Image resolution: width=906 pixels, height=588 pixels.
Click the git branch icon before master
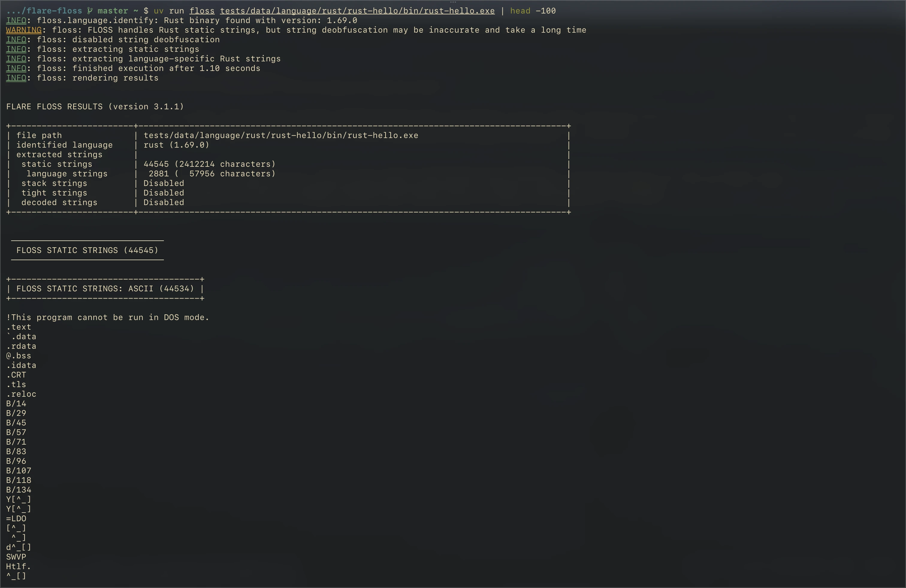pyautogui.click(x=90, y=11)
